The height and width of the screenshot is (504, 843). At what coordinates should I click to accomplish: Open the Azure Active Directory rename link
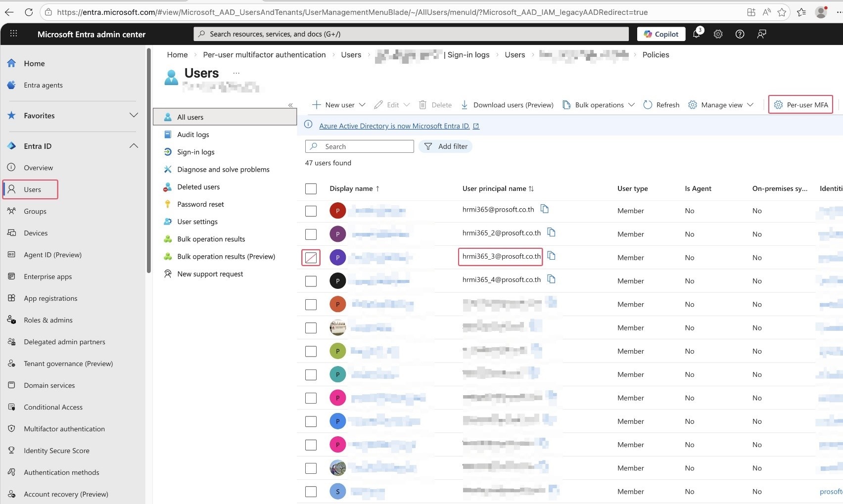394,126
